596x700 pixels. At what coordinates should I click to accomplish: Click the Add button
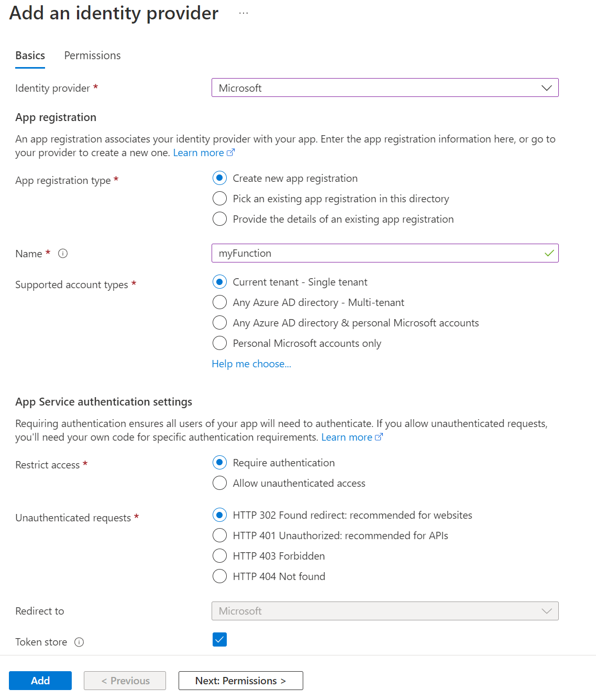click(40, 680)
